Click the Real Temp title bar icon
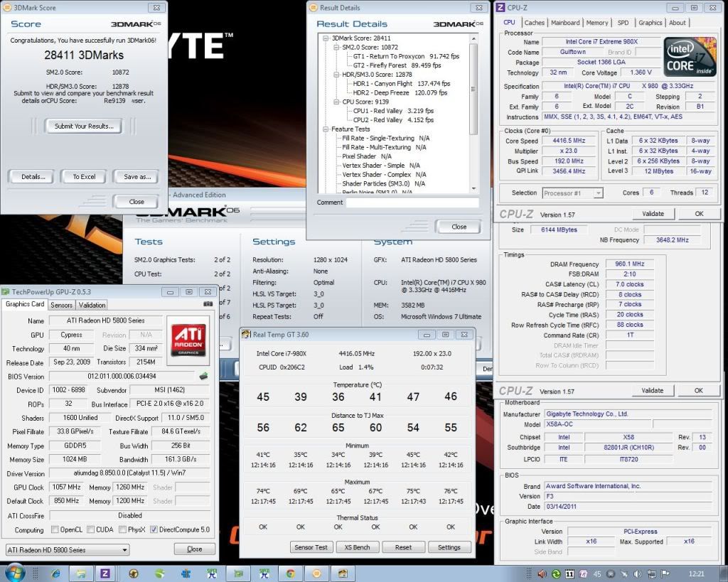 point(245,334)
